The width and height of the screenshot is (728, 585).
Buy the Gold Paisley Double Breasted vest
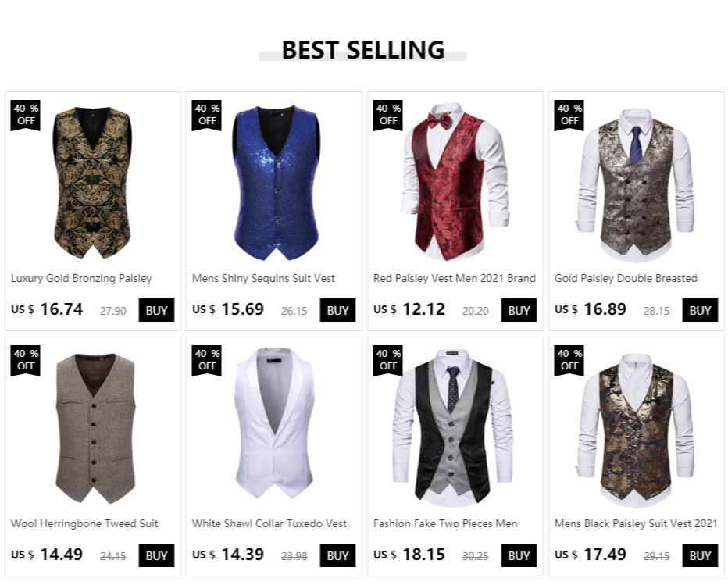point(700,310)
